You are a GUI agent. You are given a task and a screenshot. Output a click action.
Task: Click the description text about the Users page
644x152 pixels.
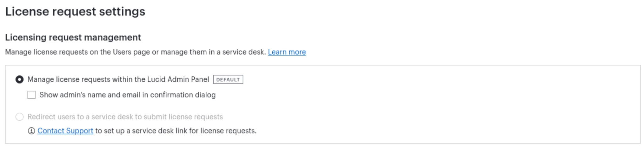click(136, 52)
